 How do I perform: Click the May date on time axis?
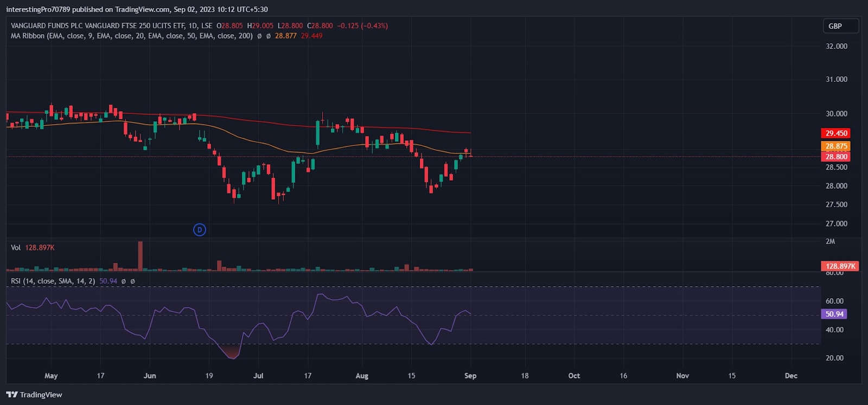tap(51, 376)
